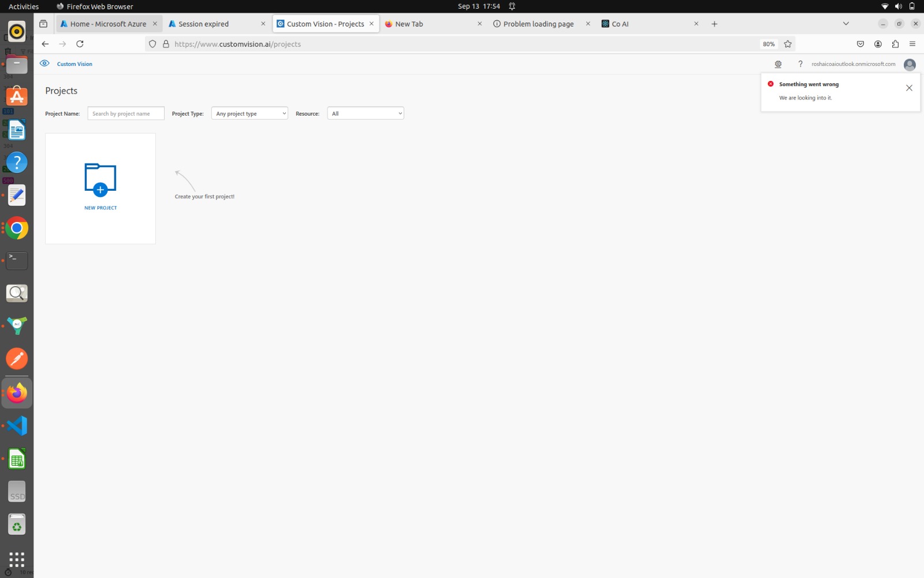Click the address bar URL
This screenshot has height=578, width=924.
(x=237, y=44)
